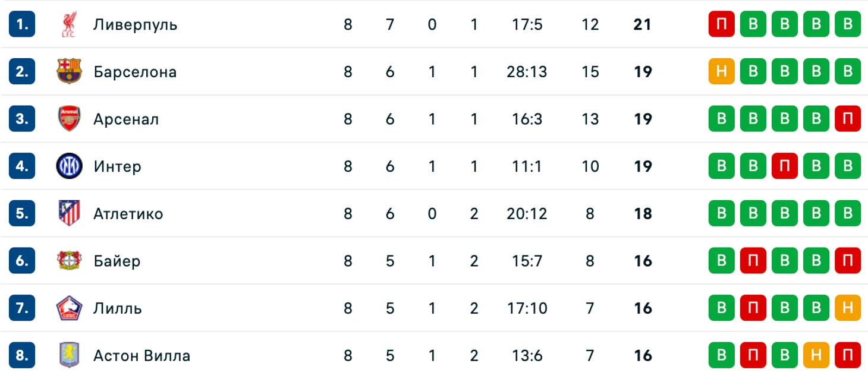
Task: Click the Atlético club crest
Action: [70, 214]
